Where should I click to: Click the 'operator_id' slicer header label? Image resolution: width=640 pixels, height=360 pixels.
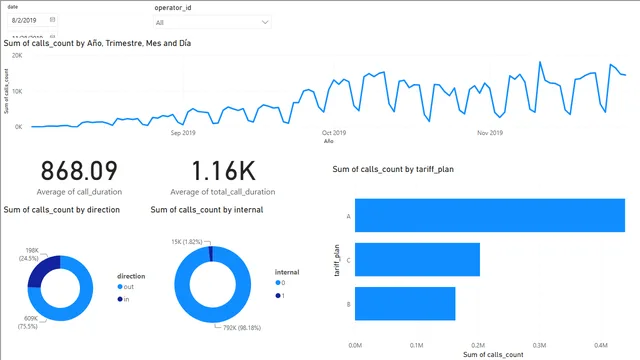tap(173, 8)
